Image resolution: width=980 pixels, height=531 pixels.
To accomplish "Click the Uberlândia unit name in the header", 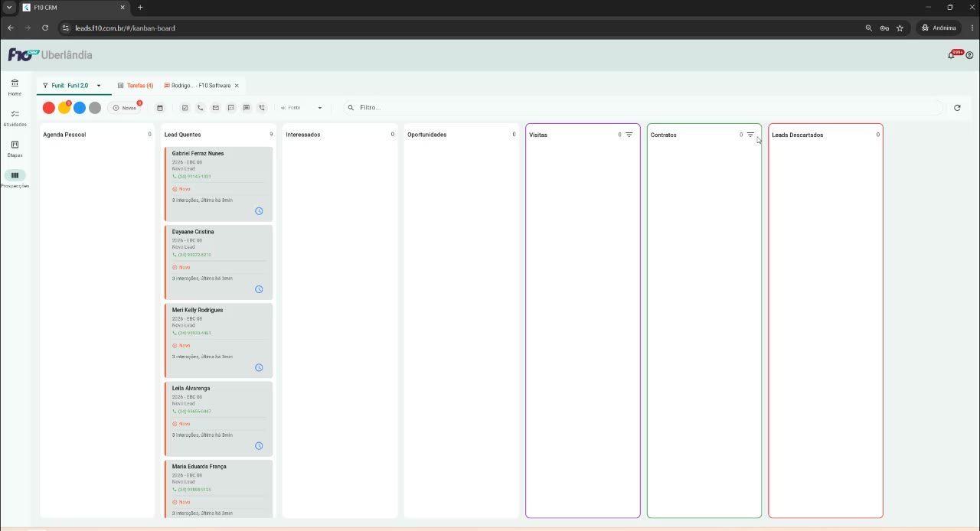I will [67, 55].
